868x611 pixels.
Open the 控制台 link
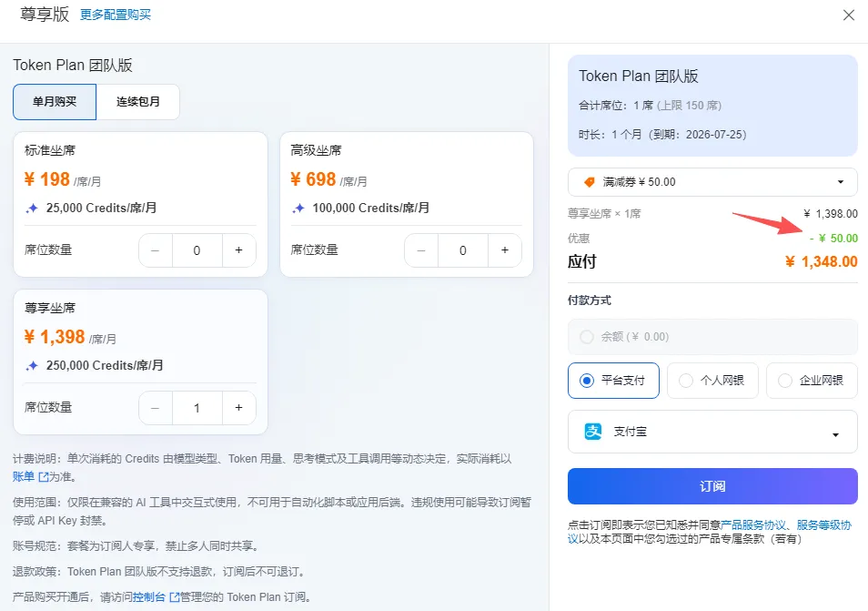click(x=149, y=597)
